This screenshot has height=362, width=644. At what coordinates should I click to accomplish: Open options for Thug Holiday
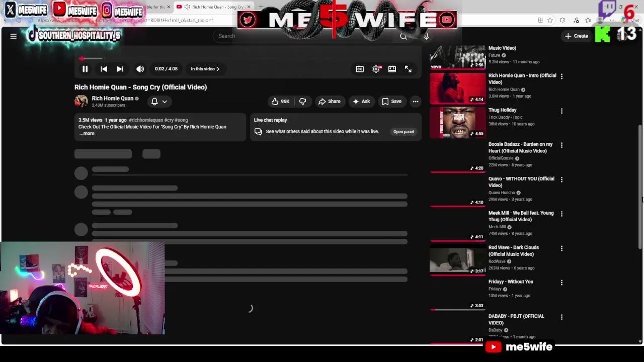tap(561, 111)
